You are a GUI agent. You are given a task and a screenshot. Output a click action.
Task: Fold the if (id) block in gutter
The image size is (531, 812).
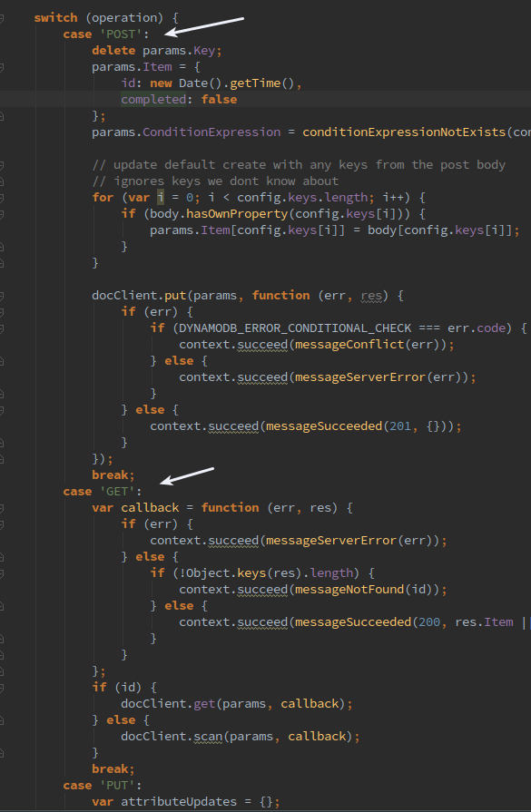coord(2,688)
